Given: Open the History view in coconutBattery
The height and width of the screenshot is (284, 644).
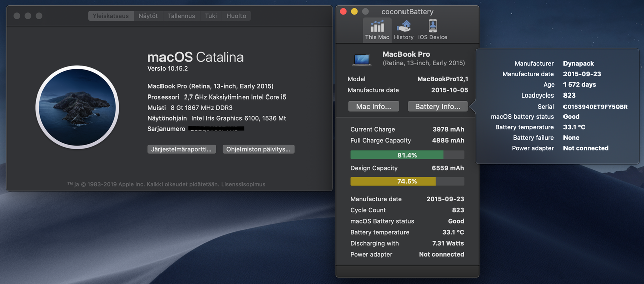Looking at the screenshot, I should (x=404, y=30).
